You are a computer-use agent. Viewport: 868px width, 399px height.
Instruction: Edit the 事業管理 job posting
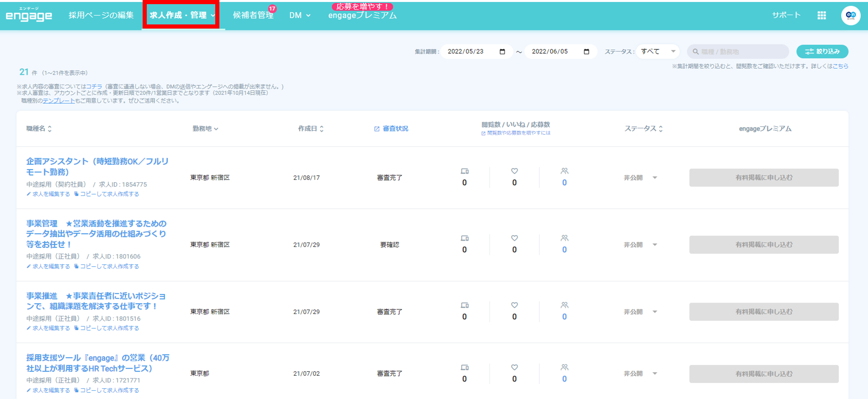[x=48, y=266]
